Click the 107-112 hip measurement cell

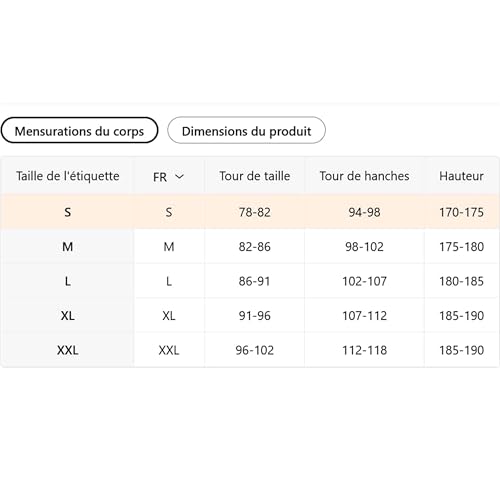pyautogui.click(x=364, y=316)
